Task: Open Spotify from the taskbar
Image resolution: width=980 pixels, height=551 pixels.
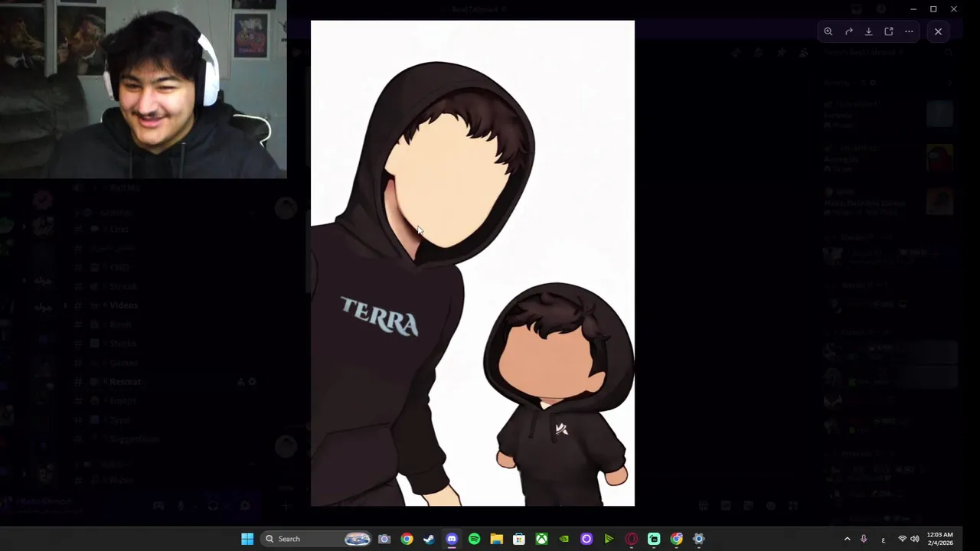Action: 474,539
